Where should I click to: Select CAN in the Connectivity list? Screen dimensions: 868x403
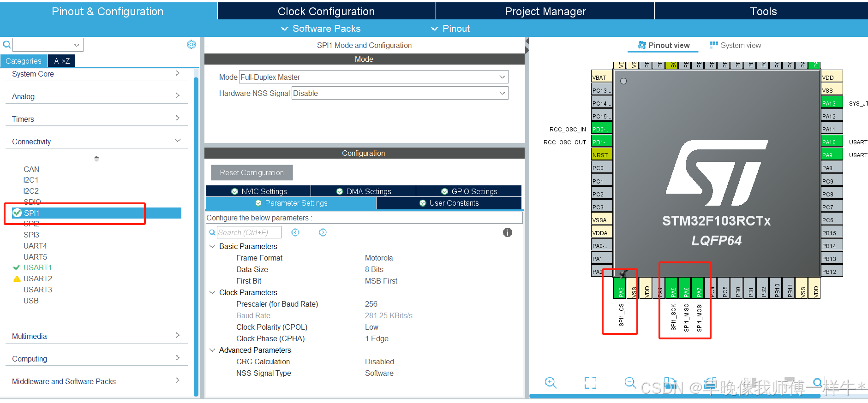[31, 169]
